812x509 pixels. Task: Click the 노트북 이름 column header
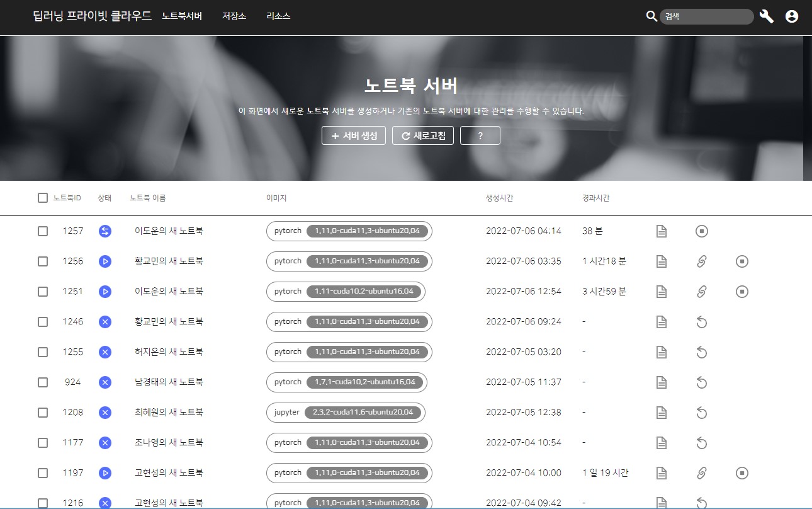[148, 198]
